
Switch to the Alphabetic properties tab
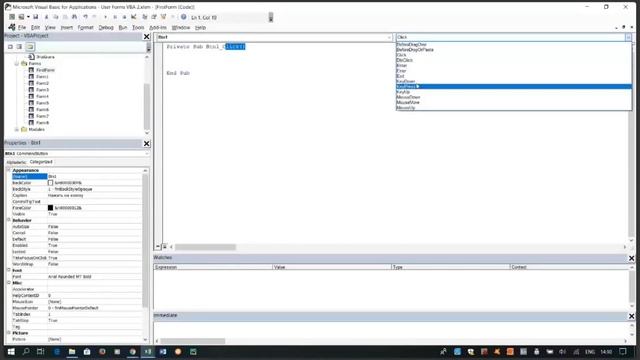click(16, 162)
